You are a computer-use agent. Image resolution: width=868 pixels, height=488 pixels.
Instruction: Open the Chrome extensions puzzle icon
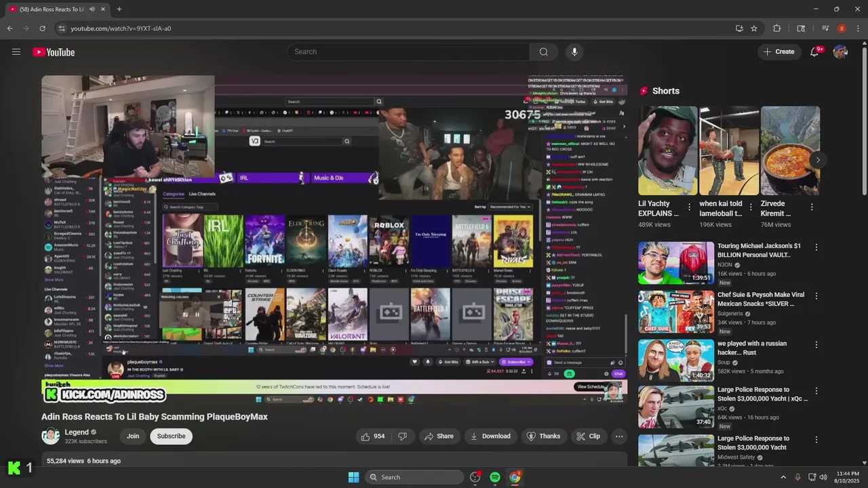point(777,28)
